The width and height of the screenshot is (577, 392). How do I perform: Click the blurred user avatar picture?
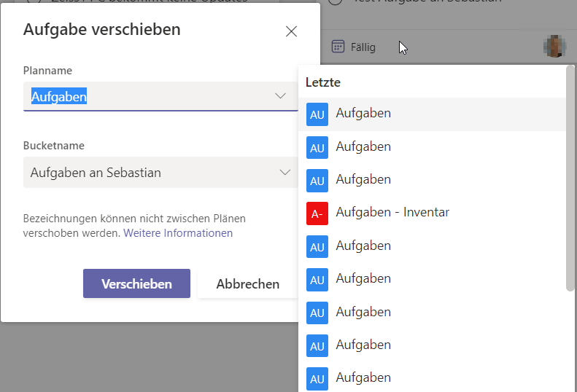pyautogui.click(x=554, y=47)
